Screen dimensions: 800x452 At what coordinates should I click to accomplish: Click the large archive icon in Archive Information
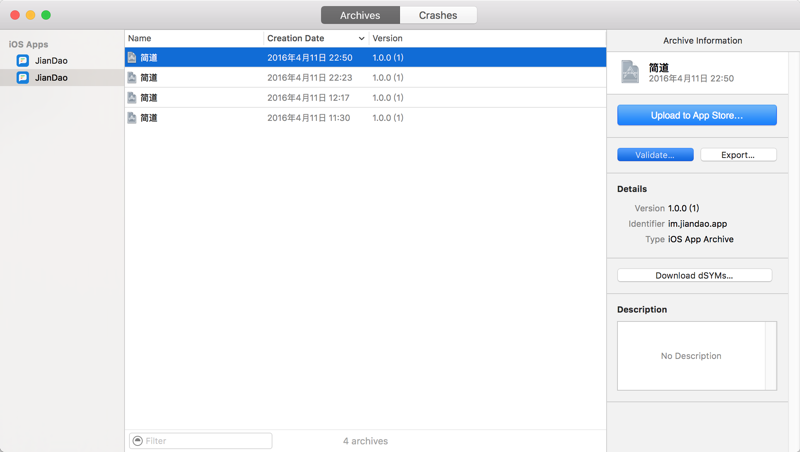(x=630, y=72)
